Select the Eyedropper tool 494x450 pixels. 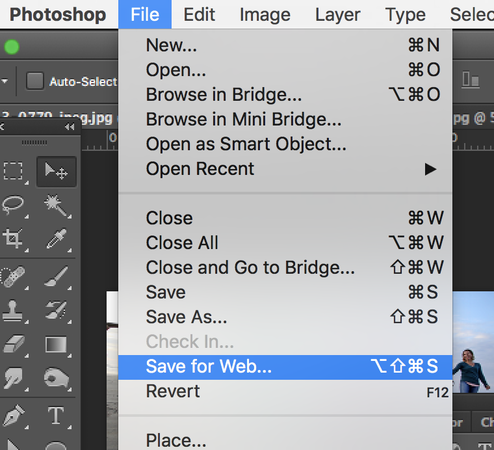click(56, 238)
